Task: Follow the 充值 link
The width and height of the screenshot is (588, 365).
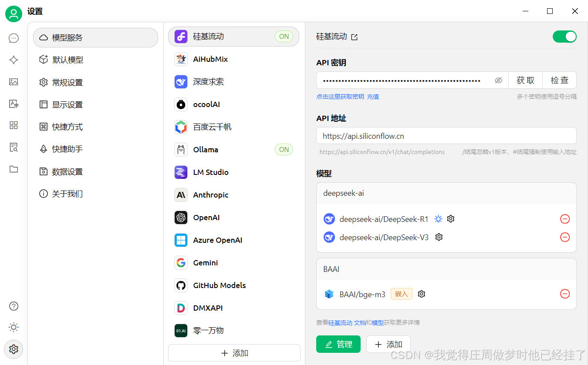Action: 373,97
